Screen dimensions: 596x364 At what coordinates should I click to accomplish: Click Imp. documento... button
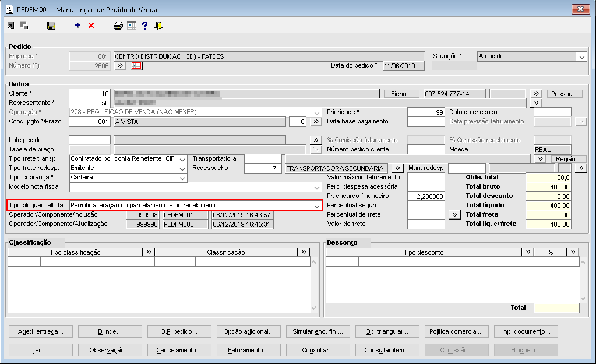[x=526, y=331]
